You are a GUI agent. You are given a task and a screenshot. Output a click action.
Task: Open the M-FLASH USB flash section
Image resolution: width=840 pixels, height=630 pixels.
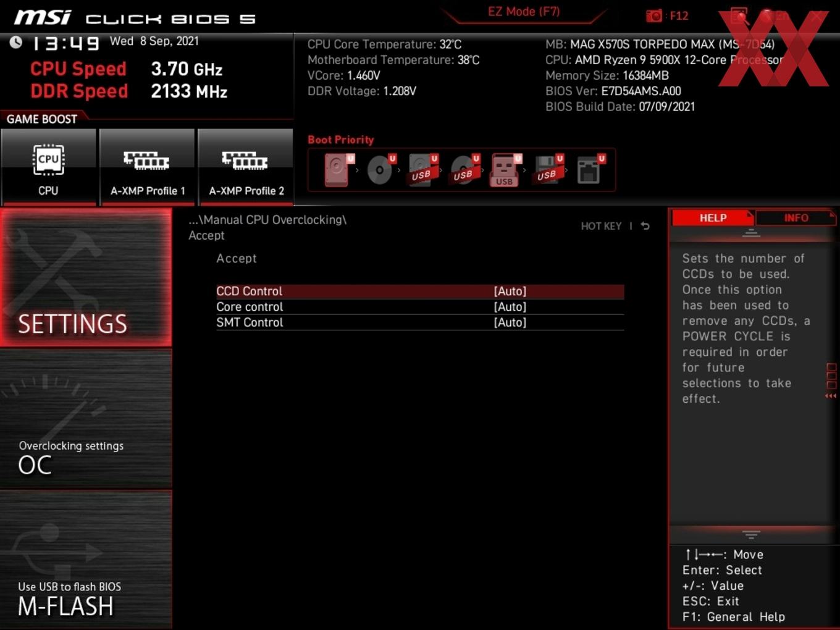(x=86, y=560)
